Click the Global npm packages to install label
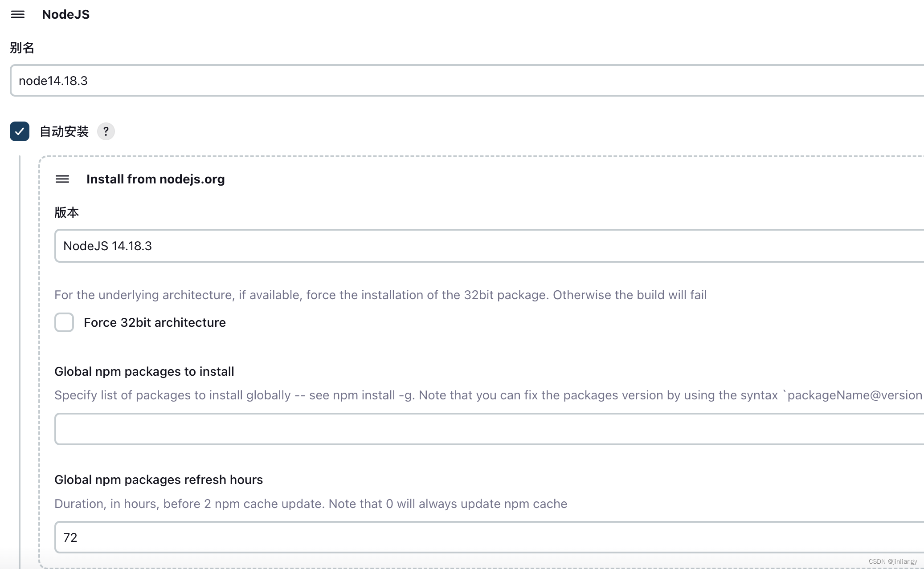The width and height of the screenshot is (924, 569). point(144,371)
